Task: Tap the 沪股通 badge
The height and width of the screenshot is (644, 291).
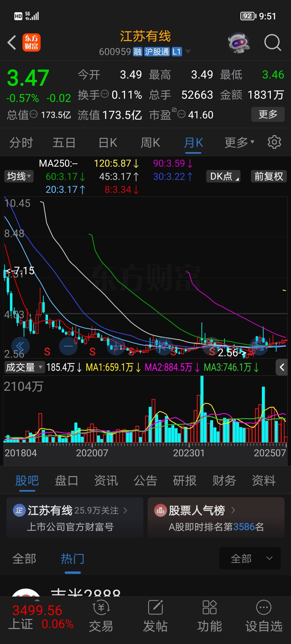Action: coord(157,52)
